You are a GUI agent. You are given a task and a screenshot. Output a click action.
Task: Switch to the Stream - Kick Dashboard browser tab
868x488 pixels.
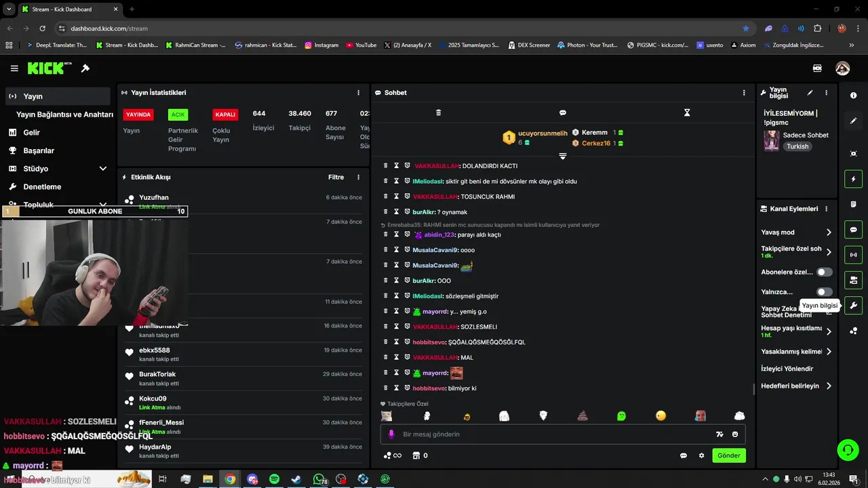tap(69, 9)
